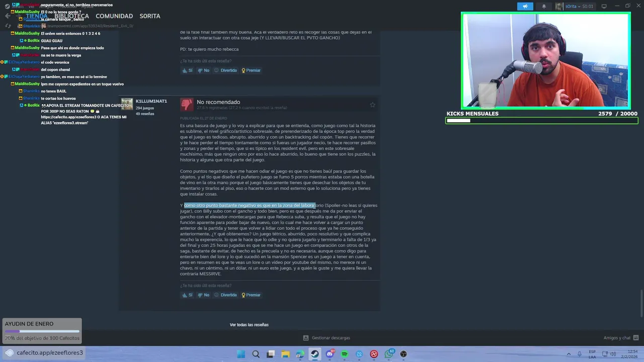This screenshot has width=644, height=362.
Task: Open Steam announcements megaphone button
Action: [525, 6]
